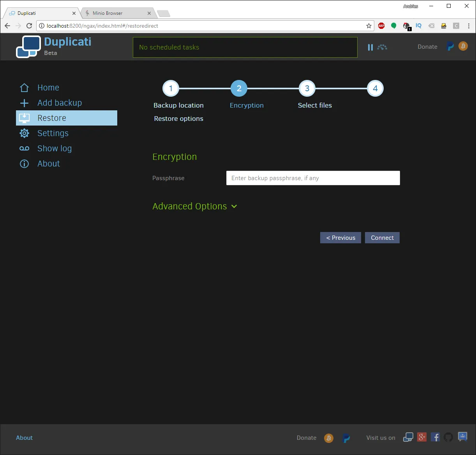Reload the page in the browser
Screen dimensions: 476x455
click(x=29, y=26)
